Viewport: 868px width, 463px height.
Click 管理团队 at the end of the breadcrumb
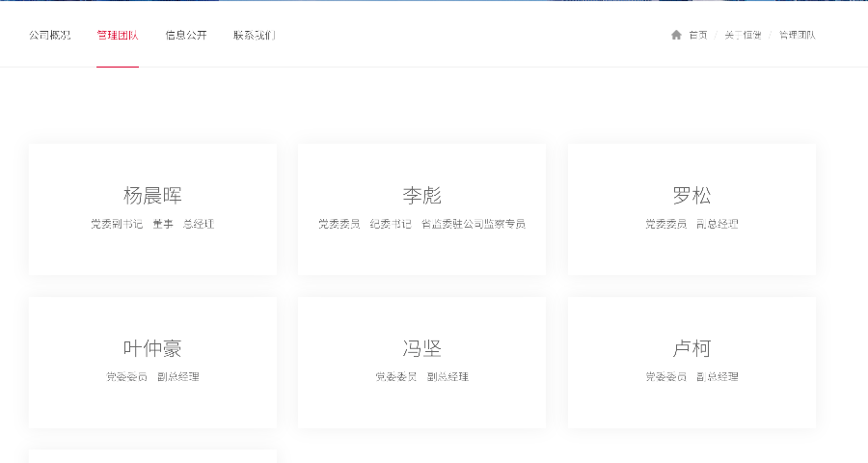pos(797,35)
